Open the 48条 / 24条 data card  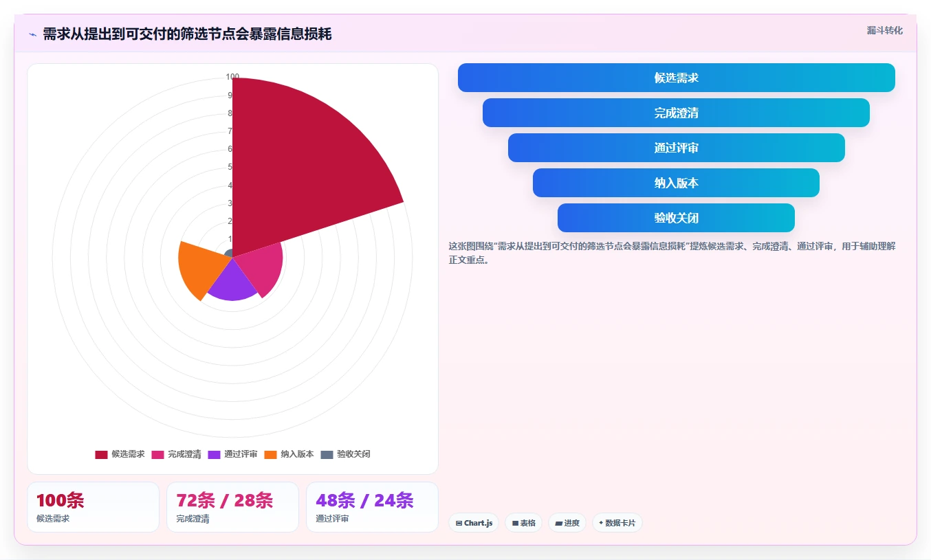click(372, 507)
